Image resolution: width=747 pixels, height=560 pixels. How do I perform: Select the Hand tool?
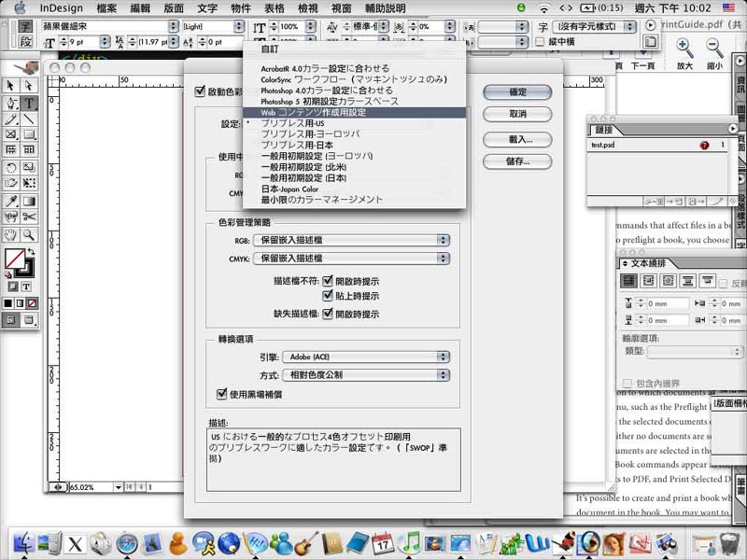pos(11,234)
